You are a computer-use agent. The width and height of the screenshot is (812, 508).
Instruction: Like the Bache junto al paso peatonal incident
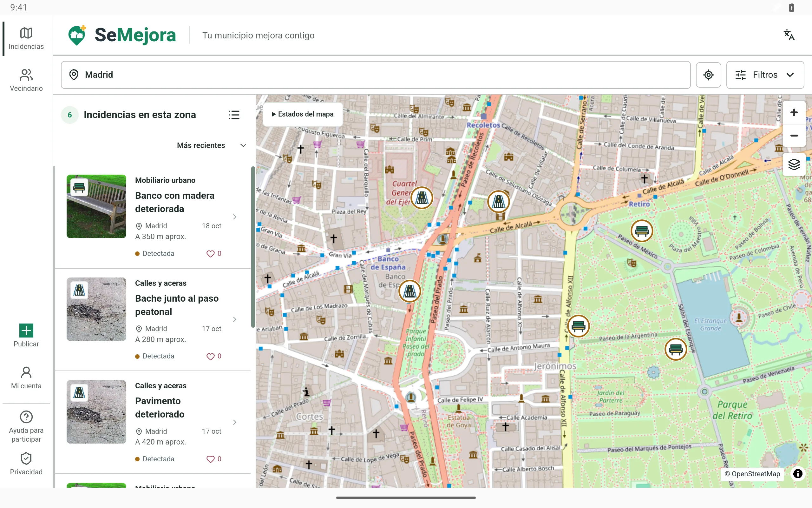pyautogui.click(x=214, y=356)
